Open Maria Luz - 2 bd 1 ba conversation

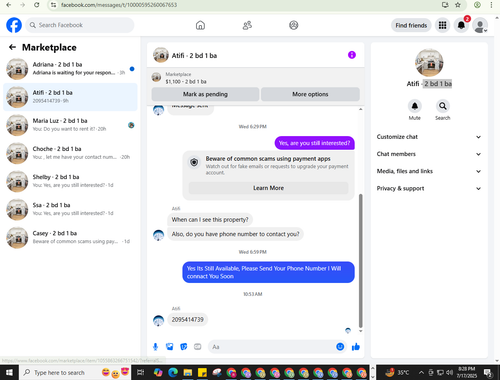coord(70,125)
